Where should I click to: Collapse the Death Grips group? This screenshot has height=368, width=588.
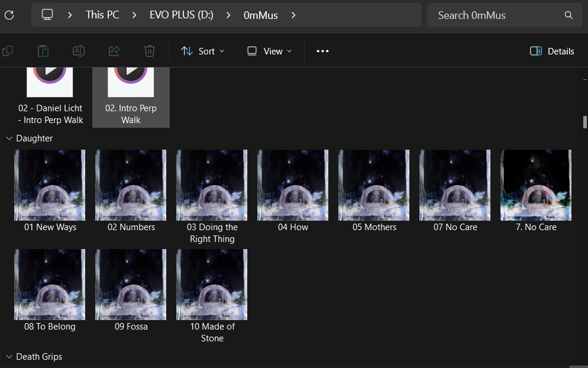coord(9,357)
